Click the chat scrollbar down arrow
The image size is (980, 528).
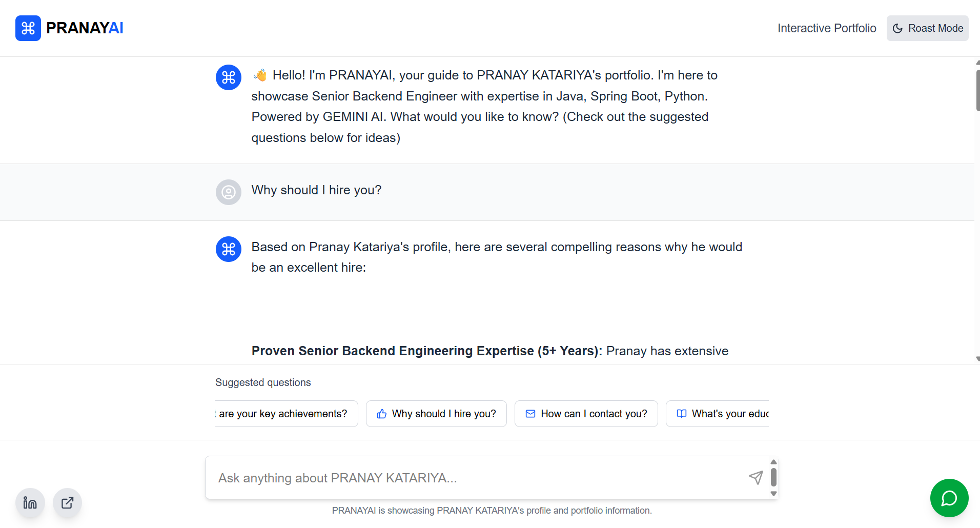tap(977, 359)
